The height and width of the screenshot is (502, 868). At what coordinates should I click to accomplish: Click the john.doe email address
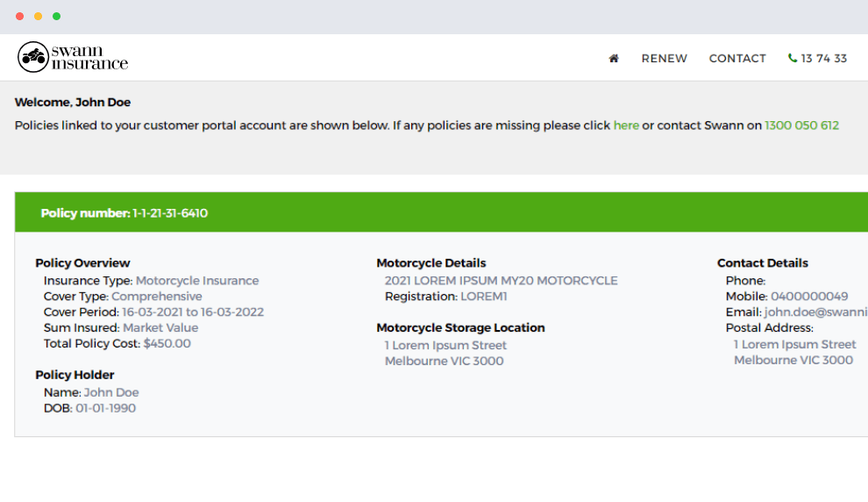click(x=816, y=312)
